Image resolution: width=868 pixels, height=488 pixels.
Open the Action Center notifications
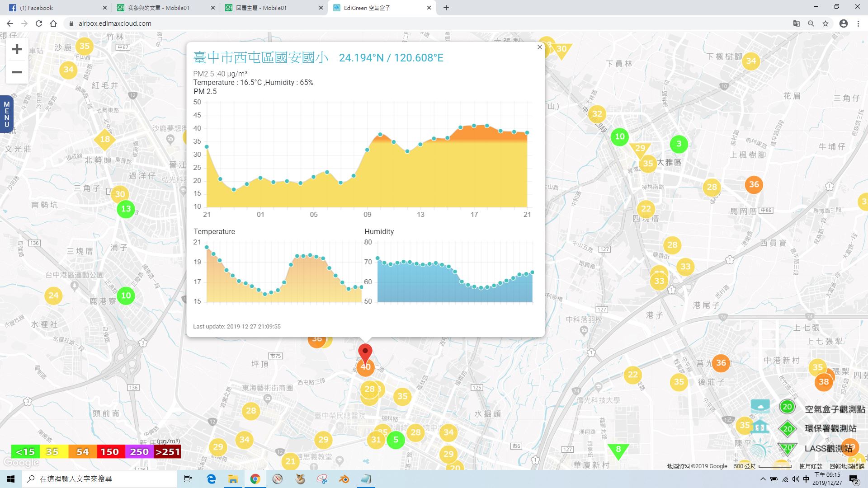(854, 479)
